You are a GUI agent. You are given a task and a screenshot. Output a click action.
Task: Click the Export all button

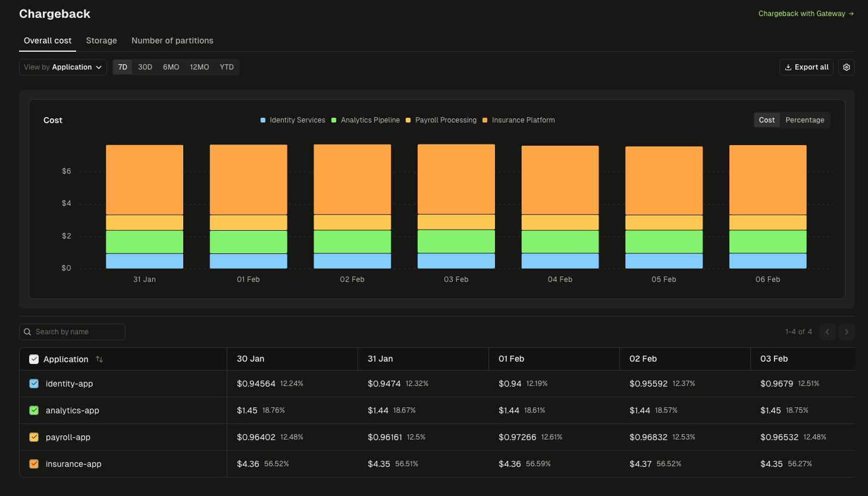pos(806,67)
